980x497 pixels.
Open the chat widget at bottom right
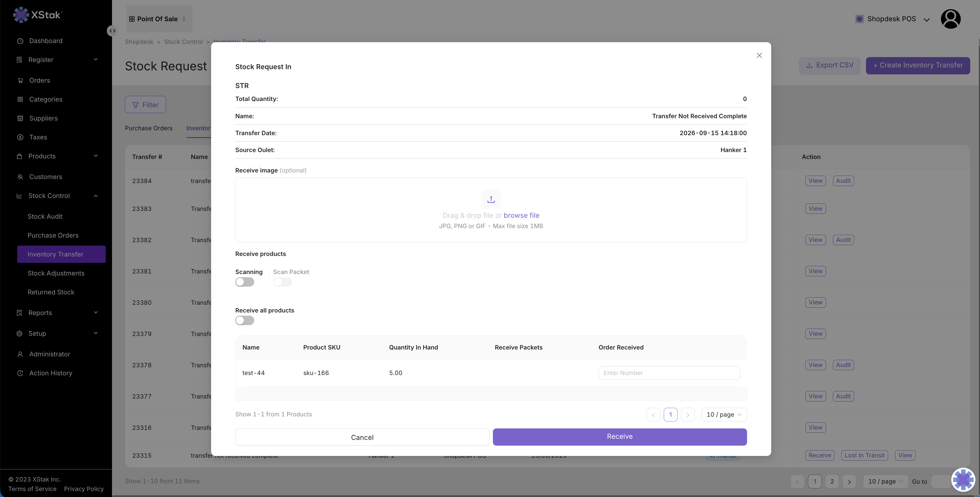963,479
